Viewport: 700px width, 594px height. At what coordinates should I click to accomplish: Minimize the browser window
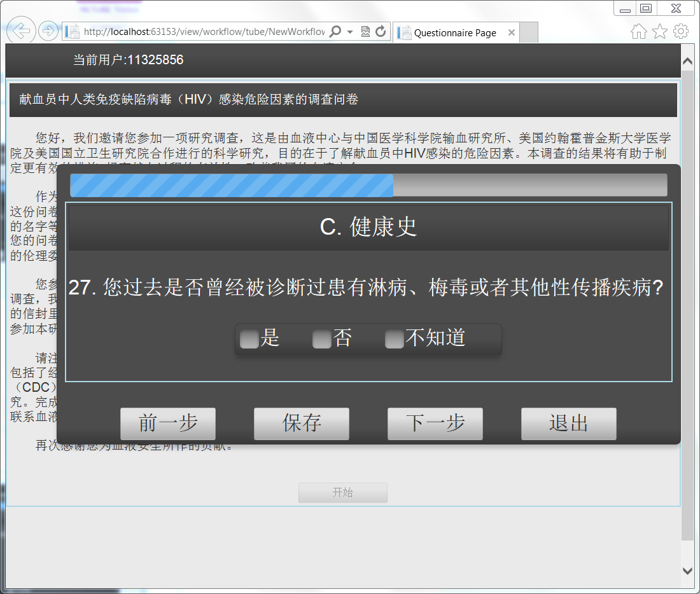(626, 9)
